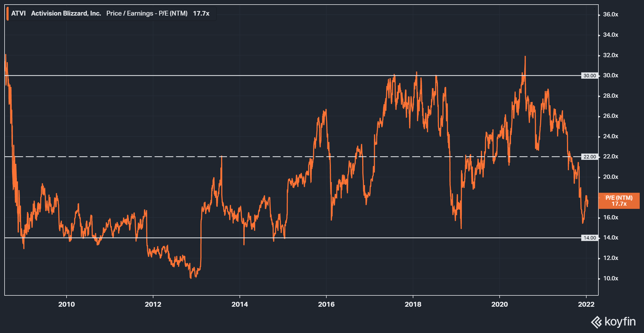This screenshot has width=644, height=333.
Task: Click the 14.0x y-axis label
Action: 610,238
